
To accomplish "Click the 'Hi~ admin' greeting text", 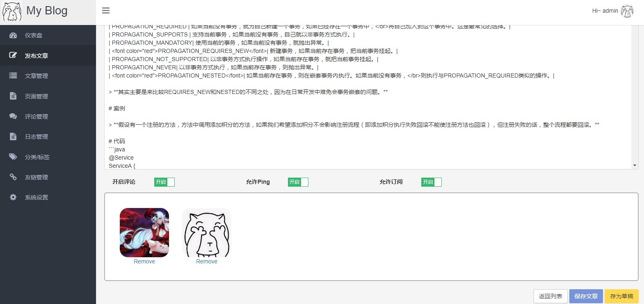I will tap(605, 11).
